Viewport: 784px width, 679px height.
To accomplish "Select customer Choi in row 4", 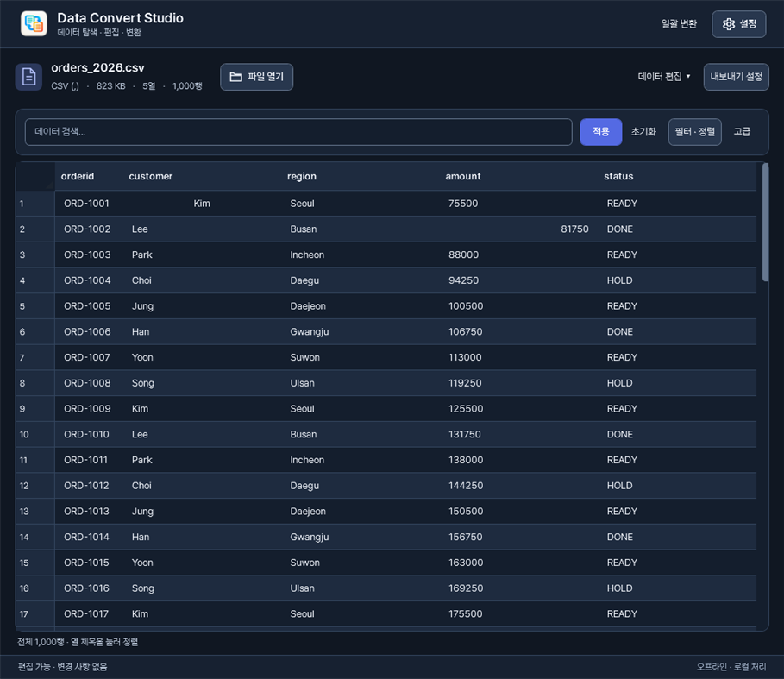I will [x=202, y=280].
